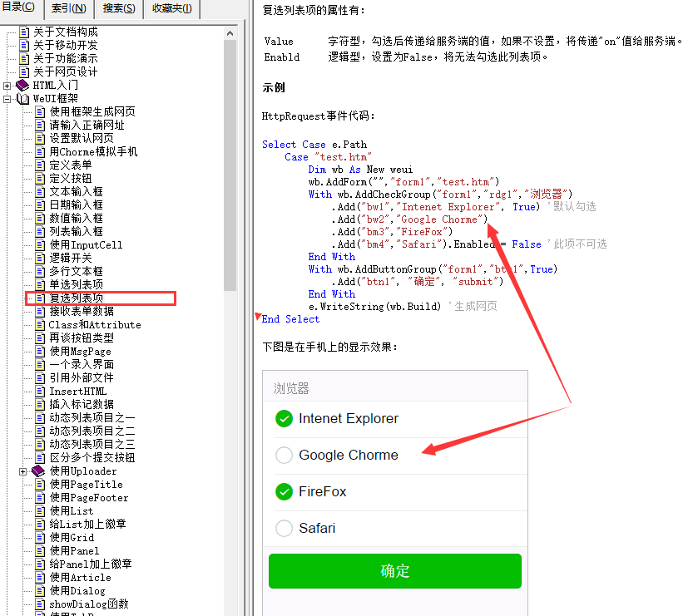Click the page icon beside 使用框架生成网页
The width and height of the screenshot is (698, 616).
click(39, 112)
